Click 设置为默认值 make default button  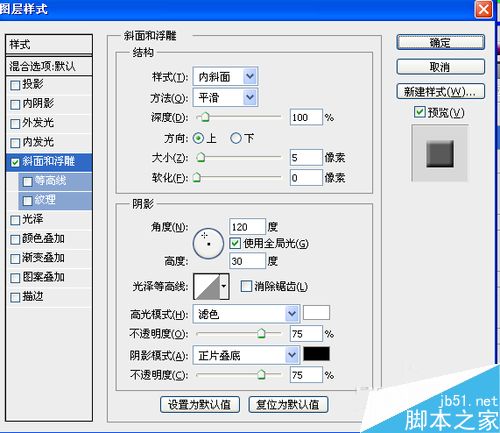pyautogui.click(x=200, y=404)
